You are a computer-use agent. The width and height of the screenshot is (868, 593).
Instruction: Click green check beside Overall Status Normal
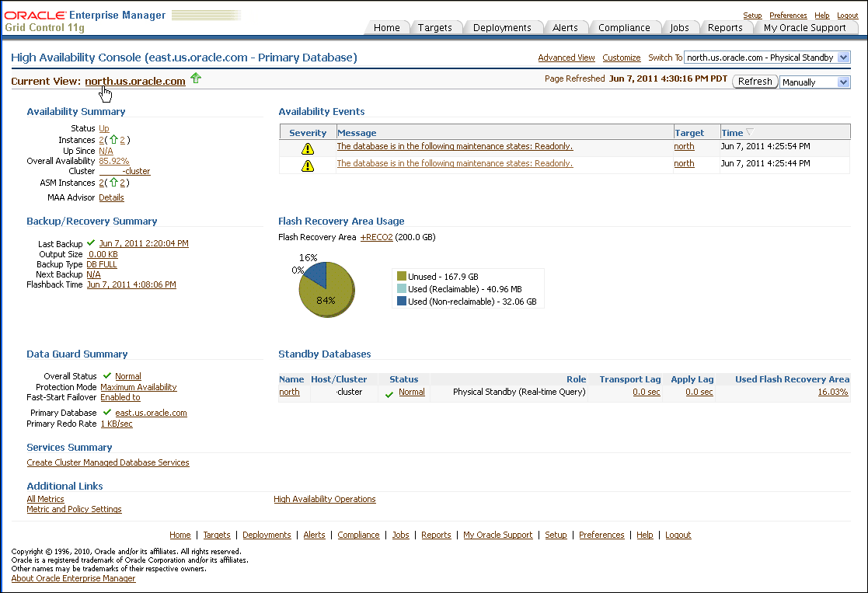(107, 376)
